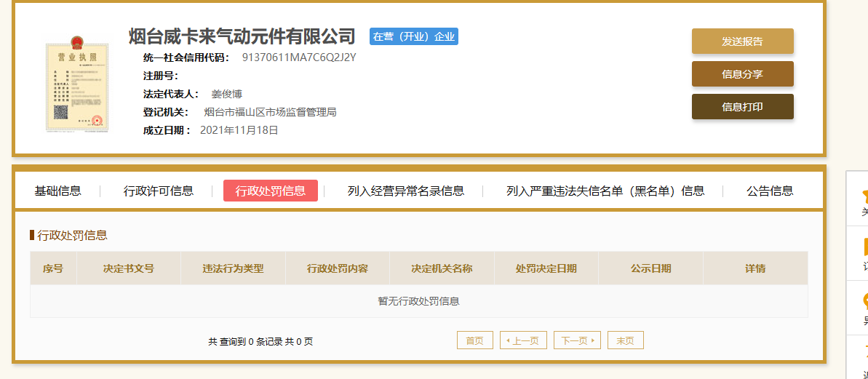Screen dimensions: 868x379
Task: Click 序号 column header
Action: [x=53, y=268]
